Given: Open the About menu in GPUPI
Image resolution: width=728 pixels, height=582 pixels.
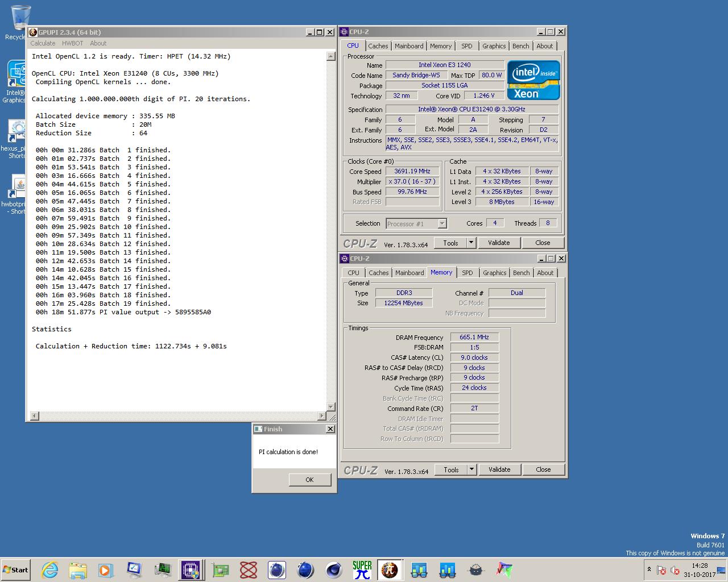Looking at the screenshot, I should (98, 43).
